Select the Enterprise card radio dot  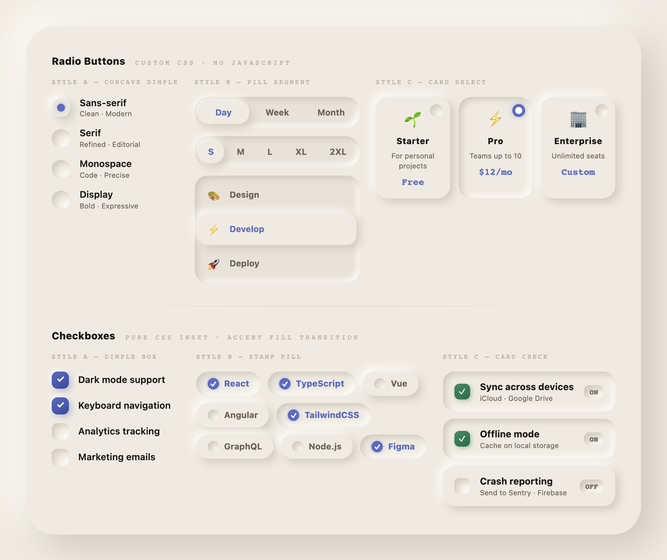601,111
